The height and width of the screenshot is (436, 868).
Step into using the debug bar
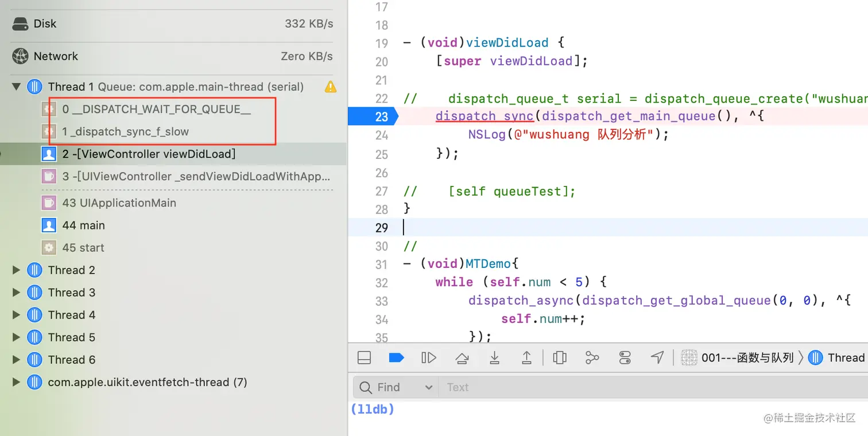[x=494, y=358]
